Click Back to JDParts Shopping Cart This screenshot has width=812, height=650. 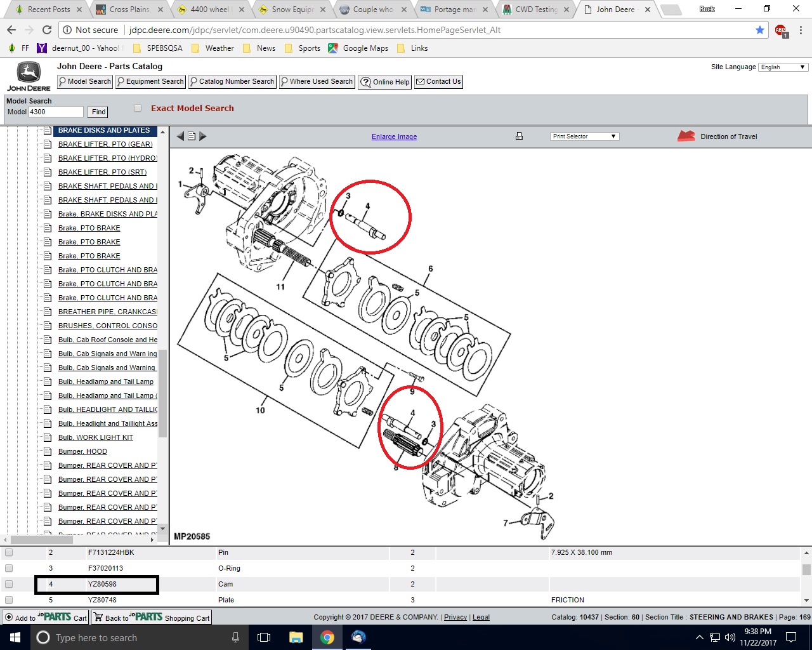(x=151, y=618)
